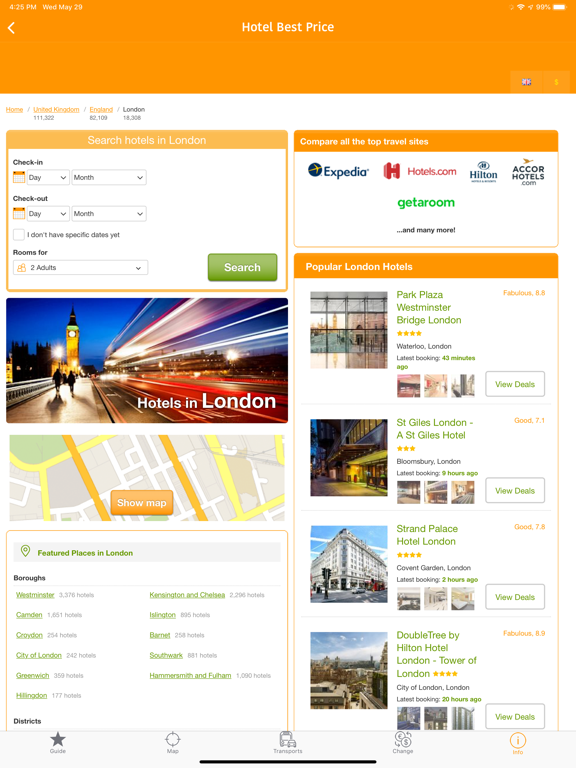This screenshot has width=576, height=768.
Task: Click the getaroom logo
Action: point(426,202)
